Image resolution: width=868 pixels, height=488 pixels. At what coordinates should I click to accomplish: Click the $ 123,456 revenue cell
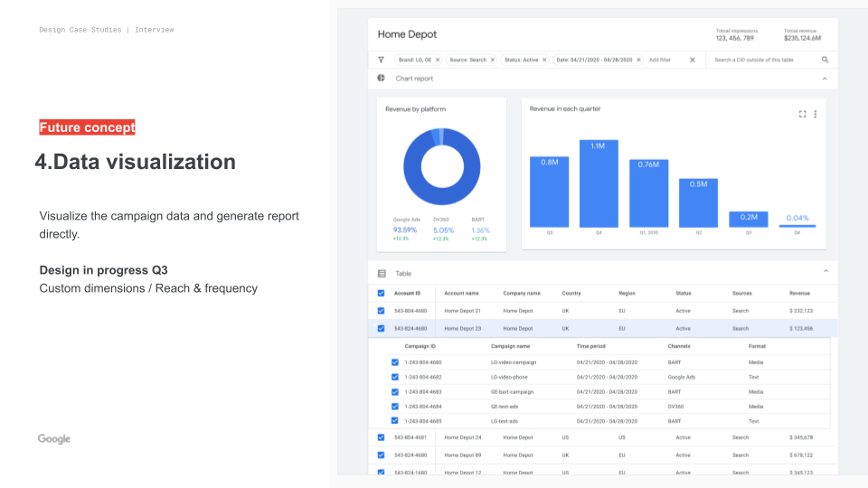(801, 329)
